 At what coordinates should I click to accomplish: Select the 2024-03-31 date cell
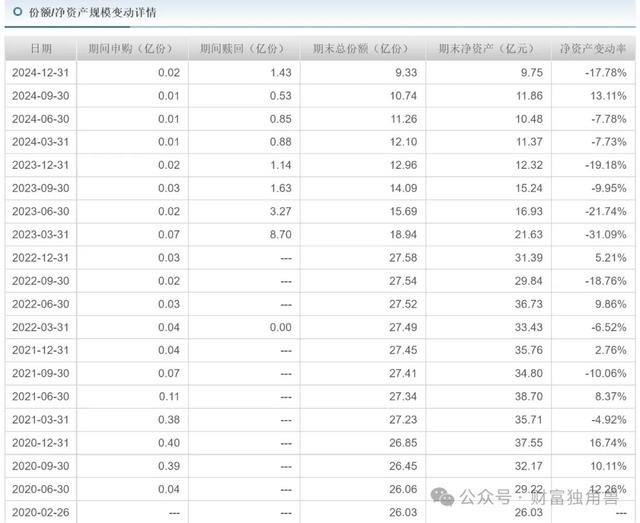[x=40, y=142]
